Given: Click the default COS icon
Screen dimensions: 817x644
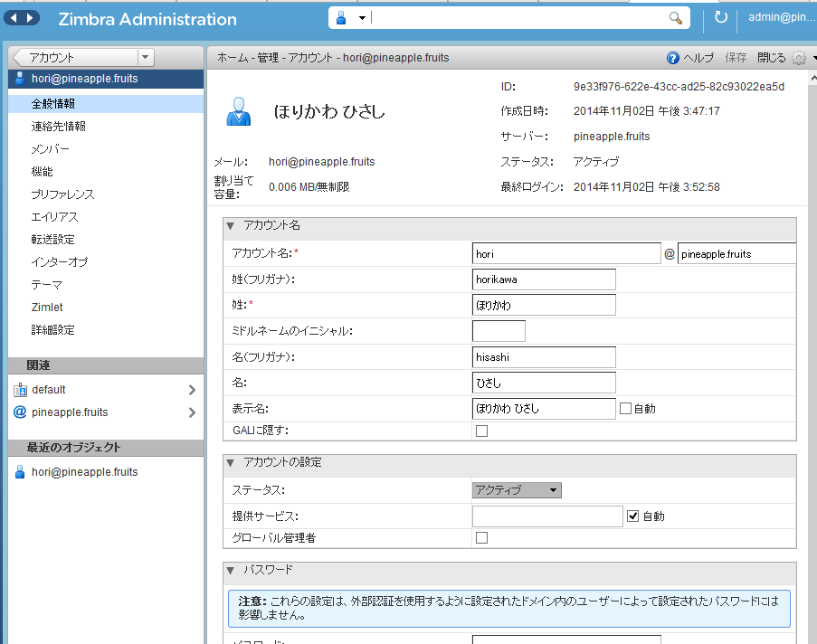Looking at the screenshot, I should (20, 390).
